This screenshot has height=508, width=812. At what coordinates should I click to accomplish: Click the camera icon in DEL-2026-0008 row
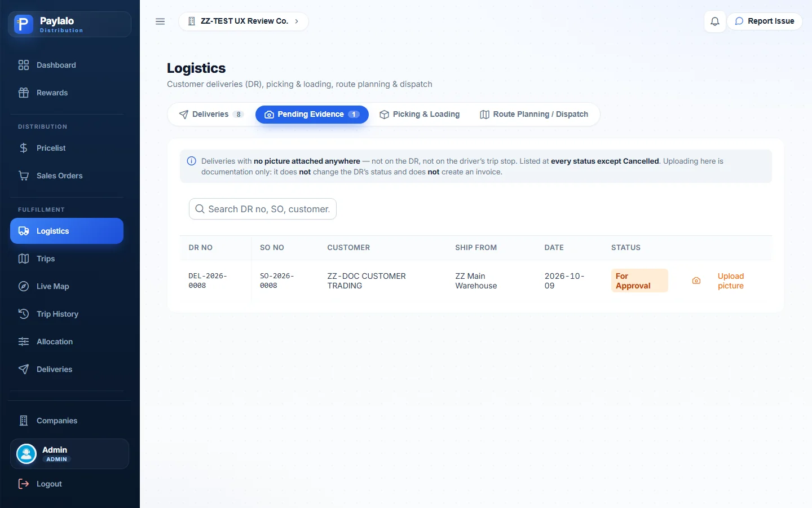pyautogui.click(x=696, y=281)
